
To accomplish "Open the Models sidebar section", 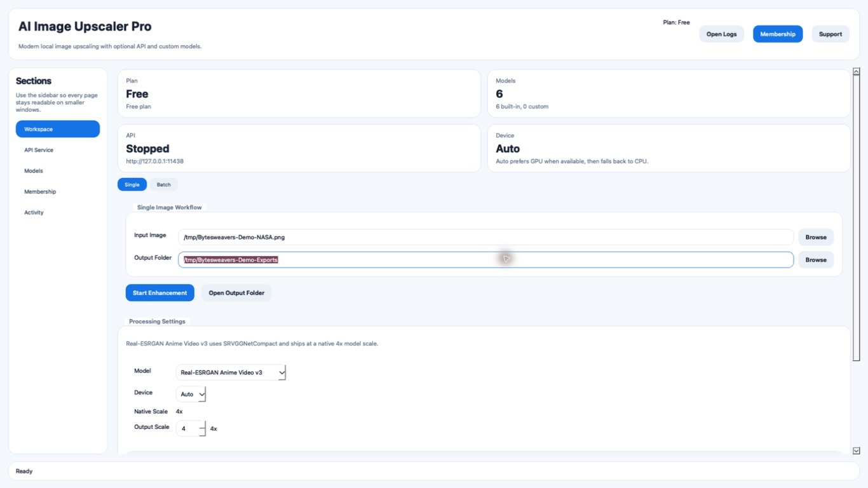I will 58,171.
